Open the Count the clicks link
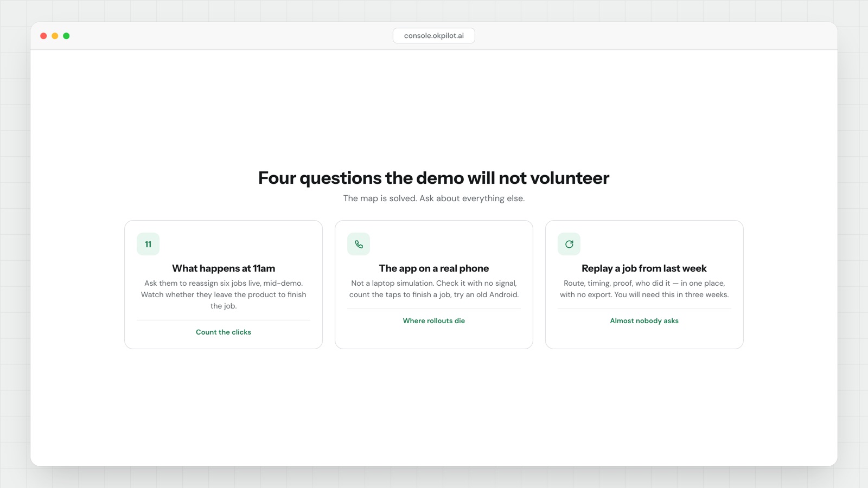Viewport: 868px width, 488px height. [x=224, y=332]
